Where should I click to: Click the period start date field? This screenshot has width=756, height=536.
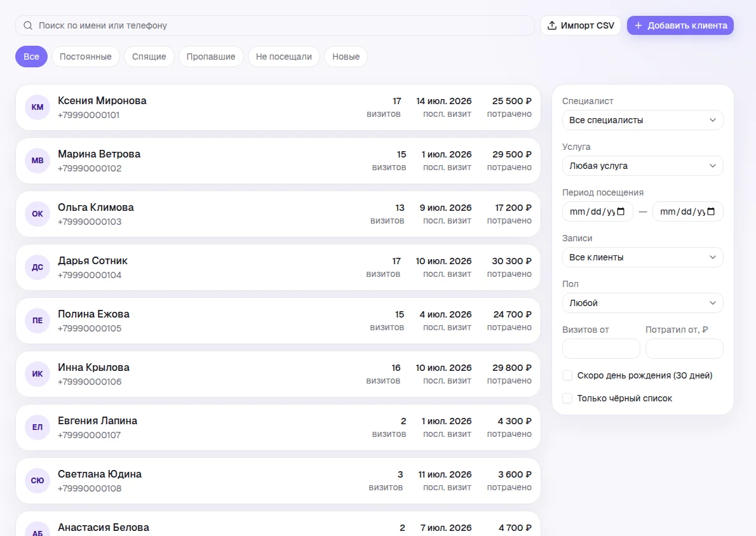[x=597, y=211]
